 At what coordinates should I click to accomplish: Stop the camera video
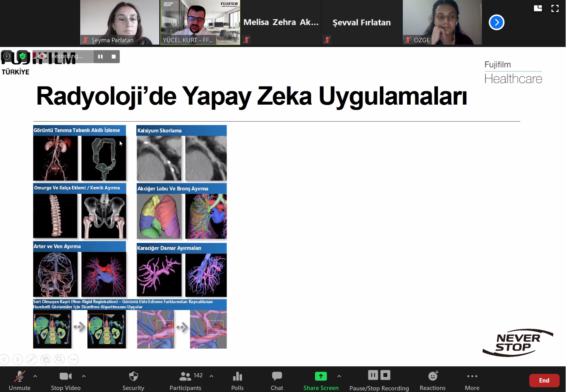pyautogui.click(x=66, y=381)
